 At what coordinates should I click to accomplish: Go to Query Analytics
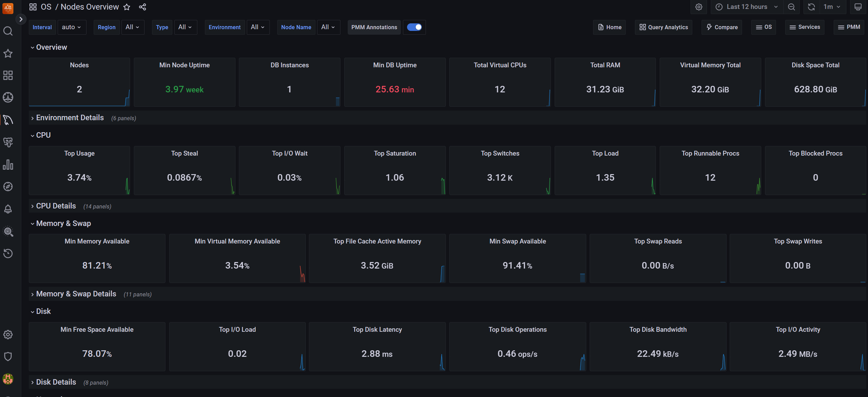point(663,27)
